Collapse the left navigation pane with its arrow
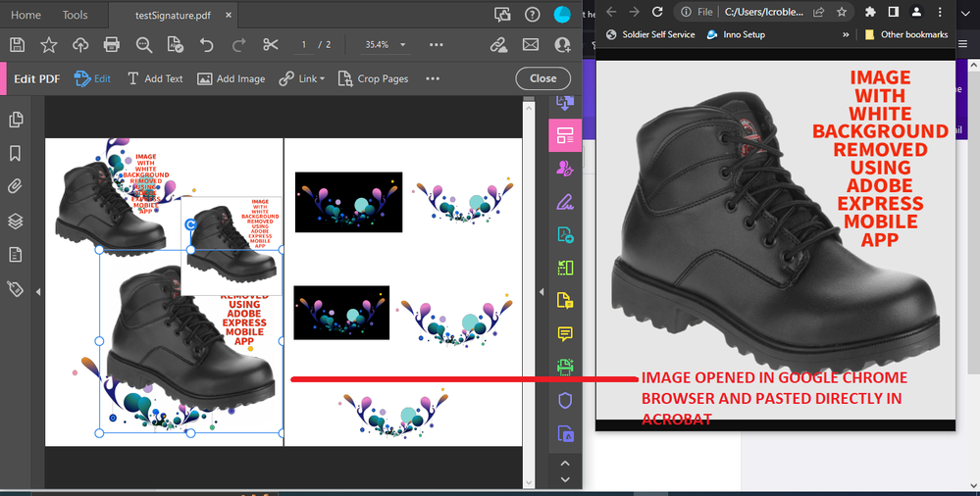This screenshot has height=496, width=980. pos(38,292)
